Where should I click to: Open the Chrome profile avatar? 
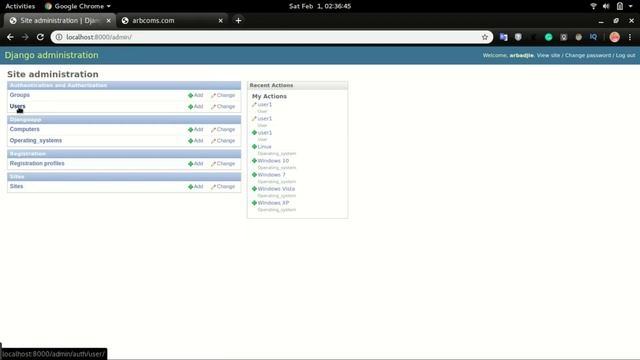pyautogui.click(x=614, y=37)
